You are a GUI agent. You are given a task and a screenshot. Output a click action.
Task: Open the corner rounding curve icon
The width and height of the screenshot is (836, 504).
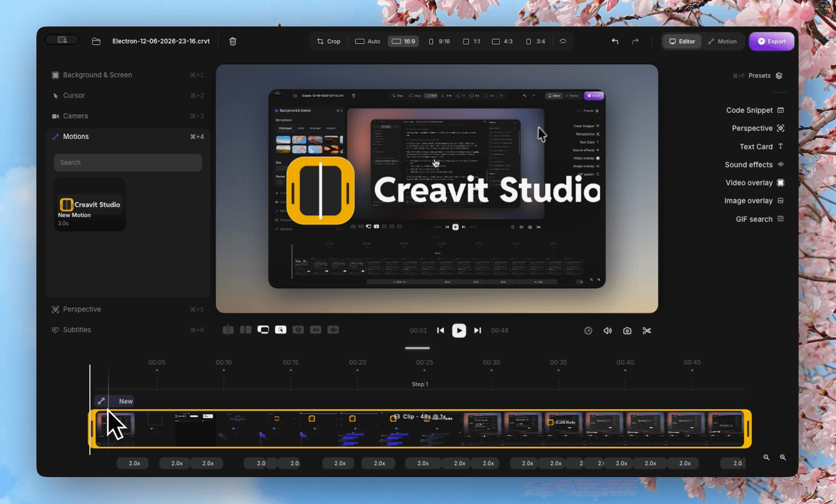(563, 41)
